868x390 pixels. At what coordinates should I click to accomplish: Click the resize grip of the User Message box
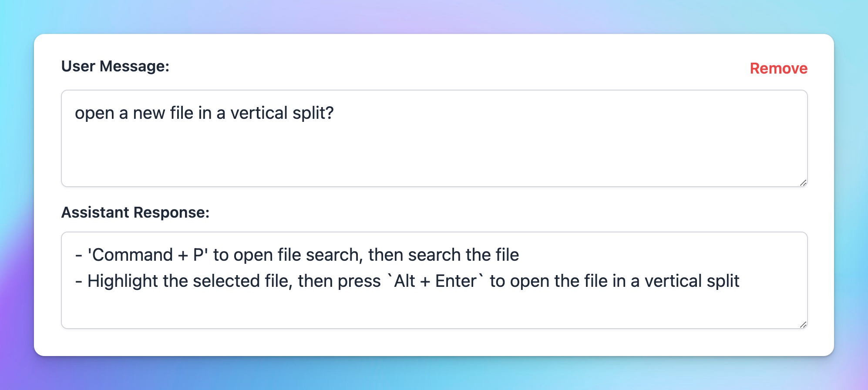[x=803, y=183]
